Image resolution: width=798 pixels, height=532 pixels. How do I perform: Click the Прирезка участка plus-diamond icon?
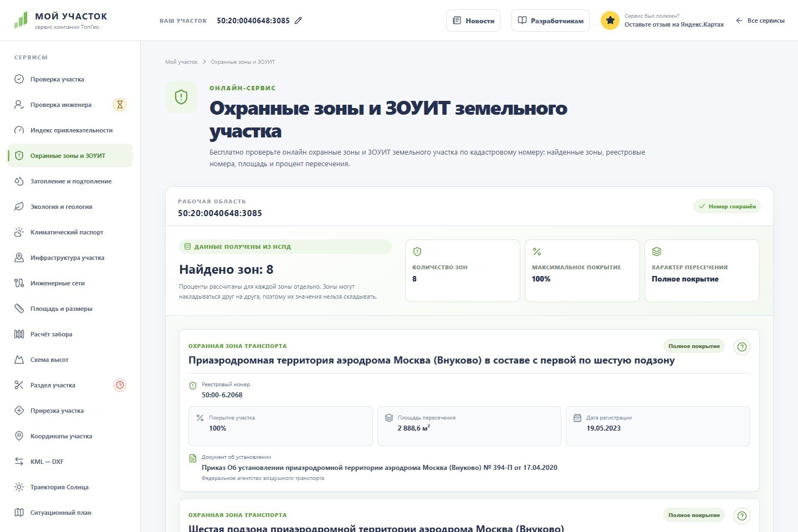pos(19,411)
